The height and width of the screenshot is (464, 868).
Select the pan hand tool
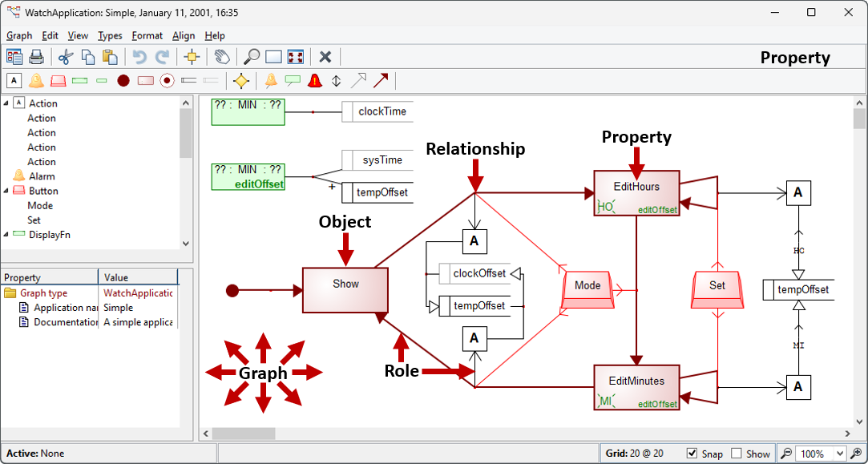coord(222,57)
